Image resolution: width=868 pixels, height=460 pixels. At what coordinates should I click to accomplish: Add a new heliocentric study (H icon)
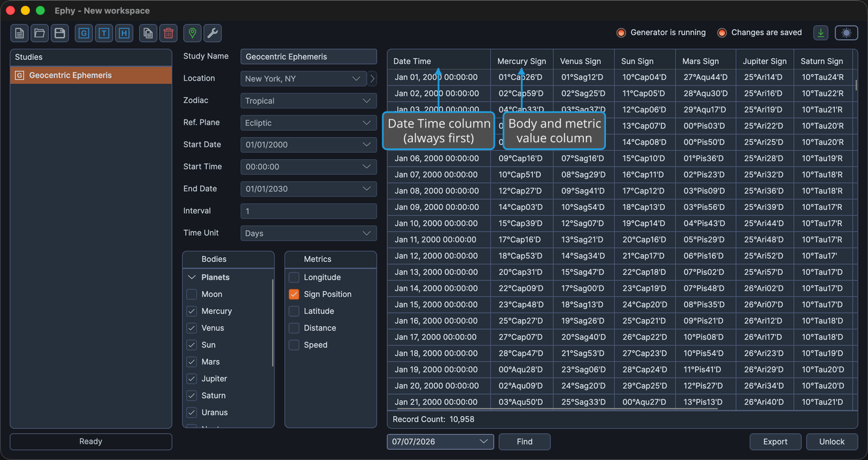[124, 33]
